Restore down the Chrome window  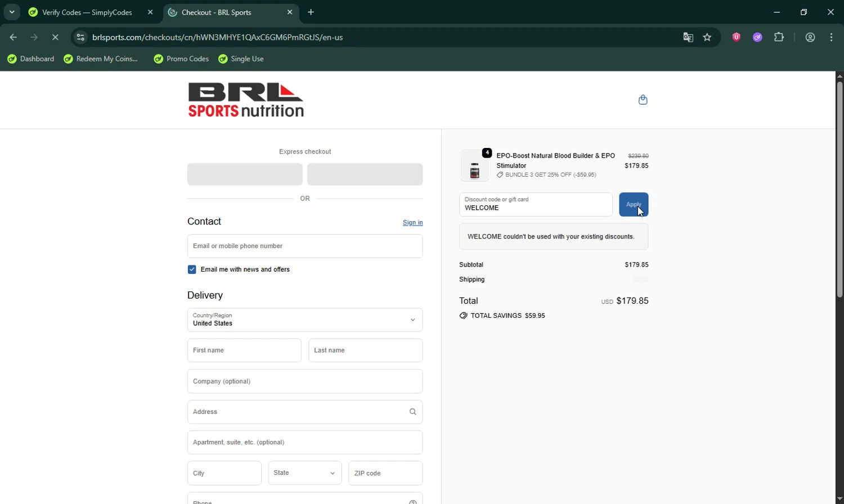(x=804, y=12)
